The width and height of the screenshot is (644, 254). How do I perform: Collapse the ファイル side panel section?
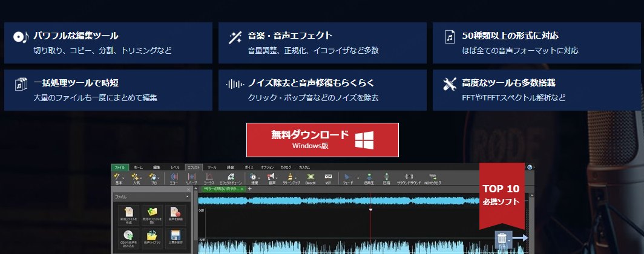click(188, 197)
